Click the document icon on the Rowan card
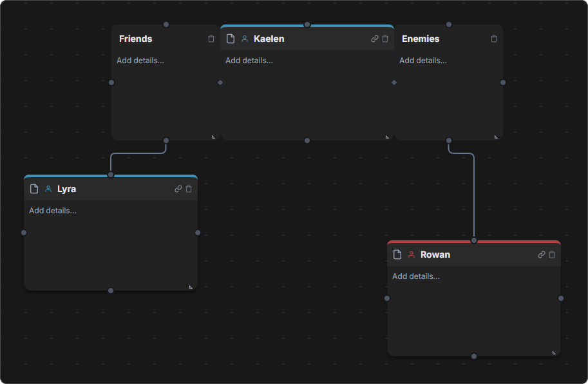Image resolution: width=588 pixels, height=384 pixels. point(397,254)
